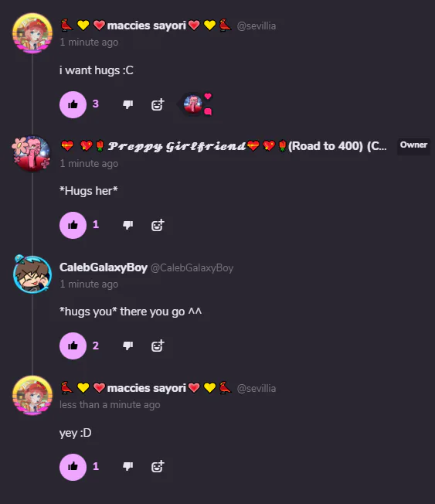This screenshot has height=504, width=435.
Task: Dislike the "i want hugs :C" comment
Action: coord(127,104)
